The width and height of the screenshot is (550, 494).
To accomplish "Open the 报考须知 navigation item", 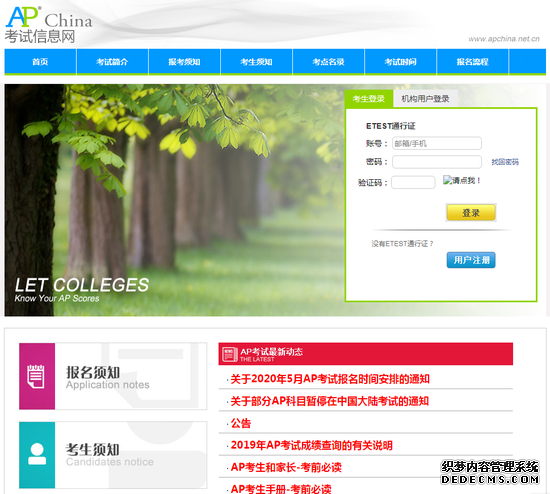I will pos(185,62).
